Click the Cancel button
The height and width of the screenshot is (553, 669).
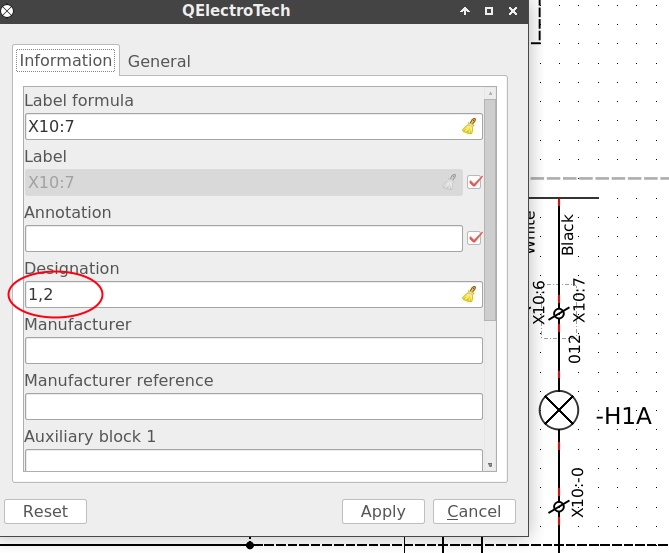pyautogui.click(x=474, y=511)
